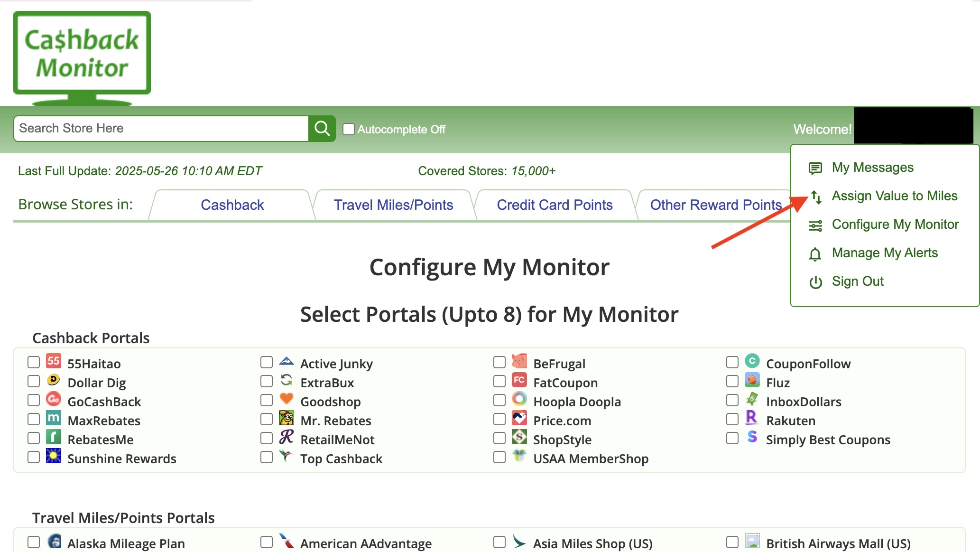Viewport: 980px width, 552px height.
Task: Select Assign Value to Miles menu item
Action: coord(895,196)
